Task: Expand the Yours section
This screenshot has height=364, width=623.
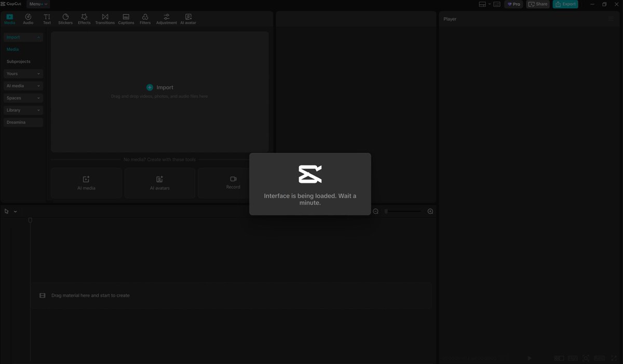Action: click(x=23, y=74)
